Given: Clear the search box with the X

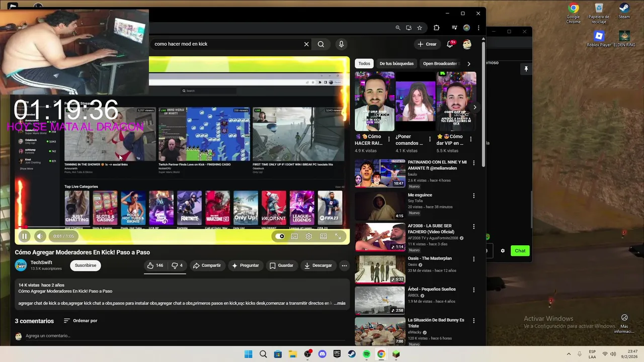Looking at the screenshot, I should point(306,44).
